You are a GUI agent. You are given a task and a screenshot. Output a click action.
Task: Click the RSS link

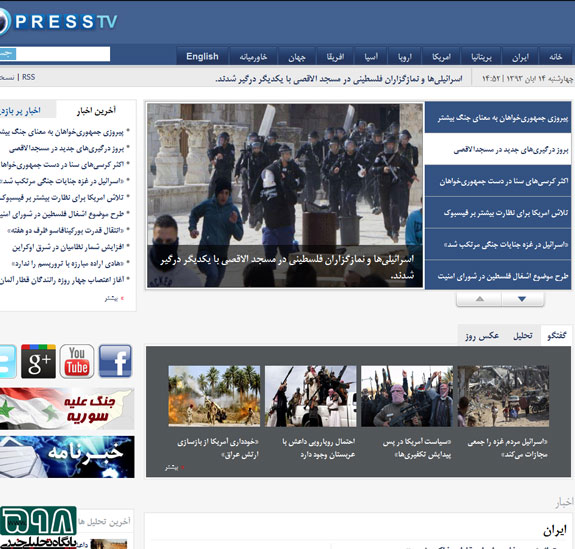(x=28, y=77)
